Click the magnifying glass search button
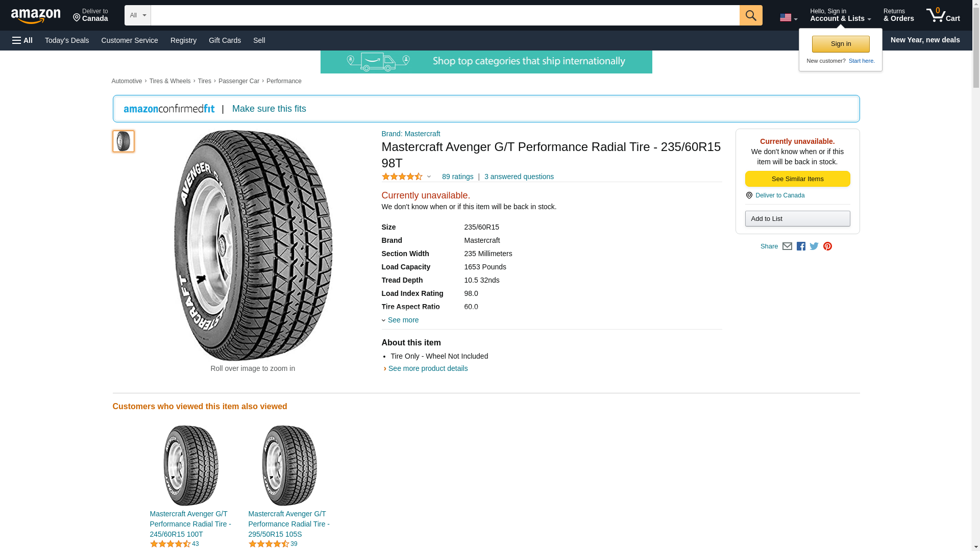This screenshot has width=980, height=551. 750,15
